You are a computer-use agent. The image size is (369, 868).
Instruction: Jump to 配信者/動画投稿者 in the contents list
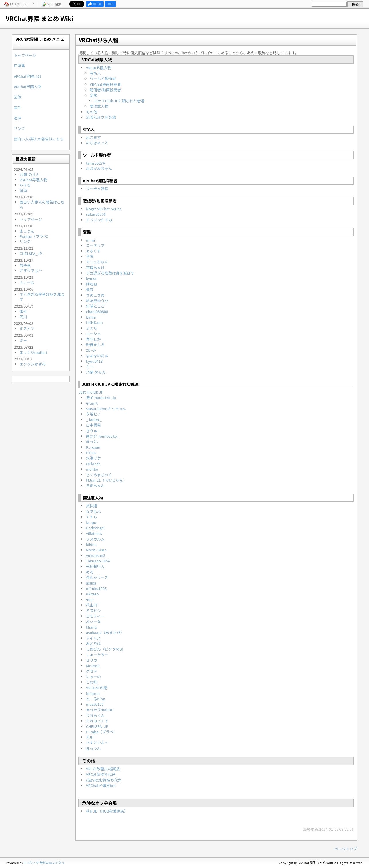coord(105,90)
